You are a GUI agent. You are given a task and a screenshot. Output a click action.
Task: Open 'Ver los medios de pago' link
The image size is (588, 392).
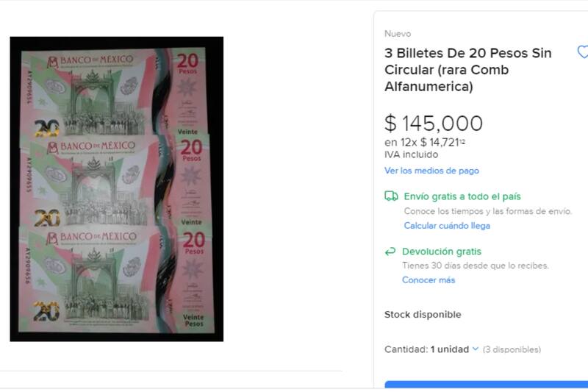(x=431, y=171)
